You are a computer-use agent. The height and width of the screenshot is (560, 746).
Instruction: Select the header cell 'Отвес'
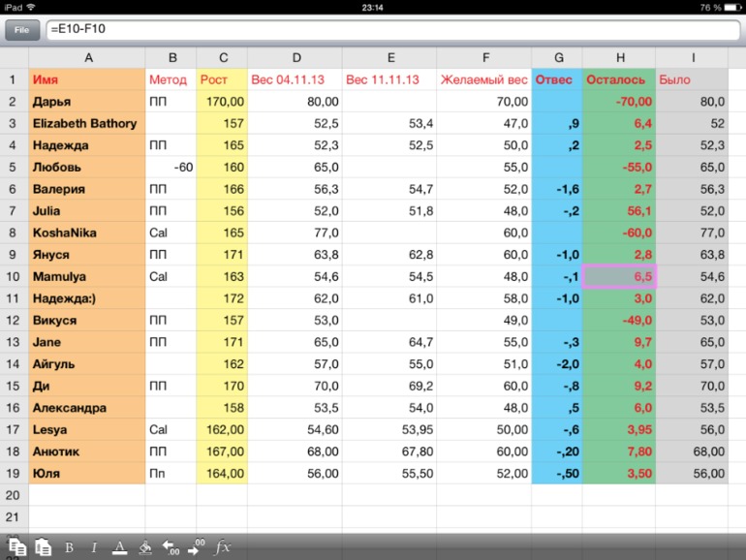click(558, 79)
